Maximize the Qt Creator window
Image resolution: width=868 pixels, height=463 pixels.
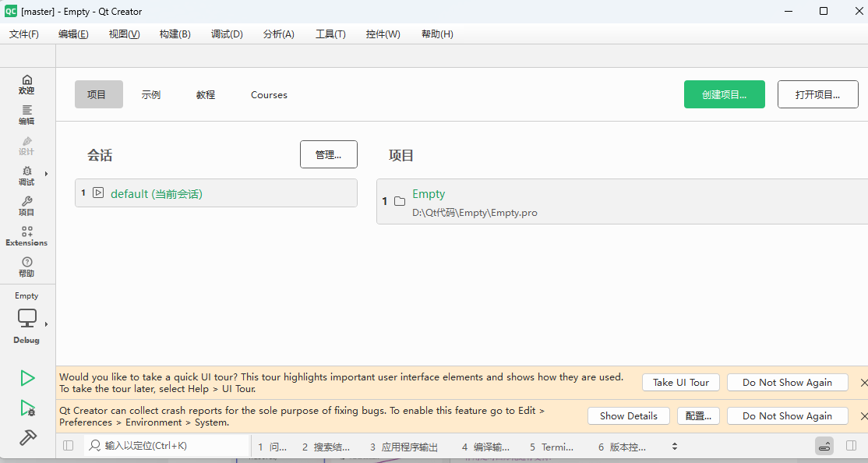coord(824,11)
